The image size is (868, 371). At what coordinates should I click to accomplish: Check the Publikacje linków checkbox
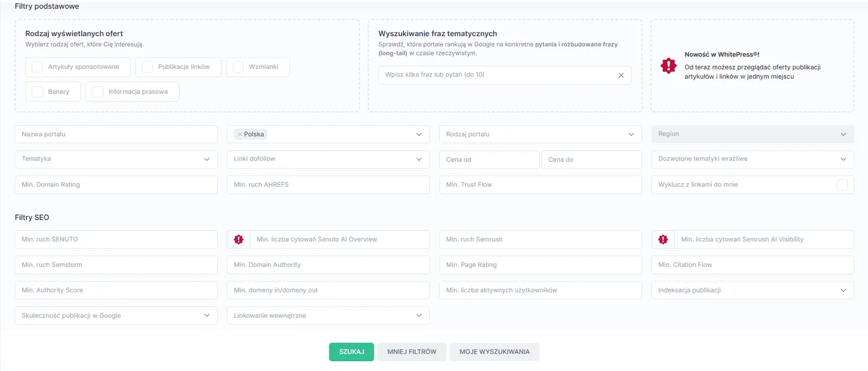pyautogui.click(x=148, y=67)
